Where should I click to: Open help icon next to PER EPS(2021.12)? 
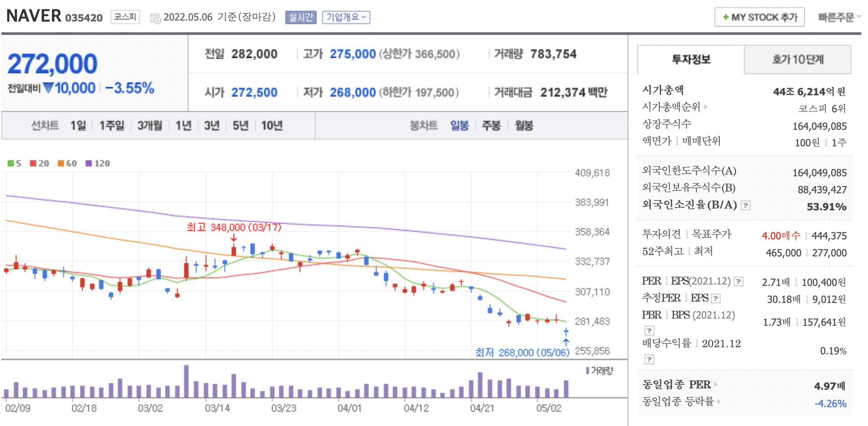pyautogui.click(x=739, y=281)
